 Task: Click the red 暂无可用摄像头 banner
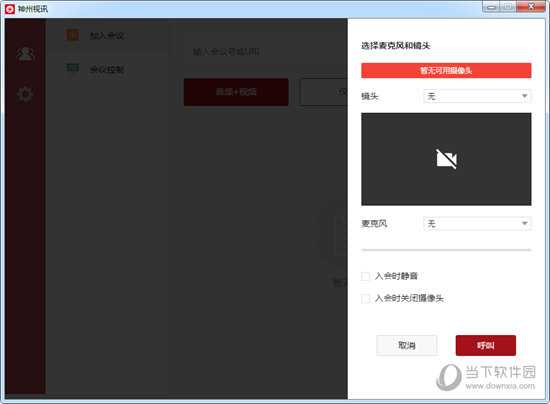click(x=446, y=70)
